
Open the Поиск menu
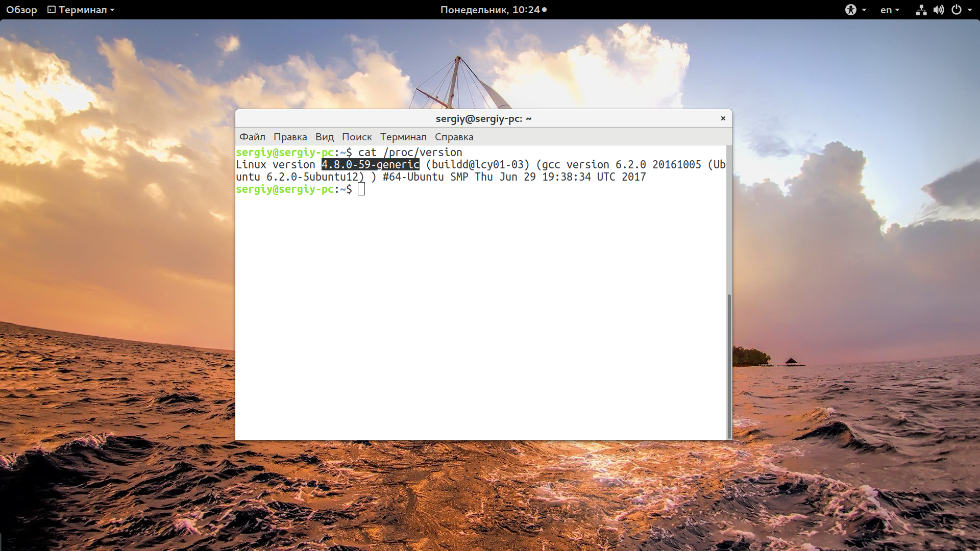(356, 137)
